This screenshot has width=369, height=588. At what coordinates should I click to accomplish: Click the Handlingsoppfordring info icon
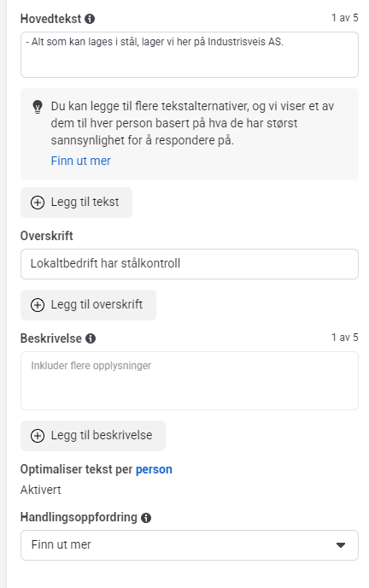[x=146, y=518]
